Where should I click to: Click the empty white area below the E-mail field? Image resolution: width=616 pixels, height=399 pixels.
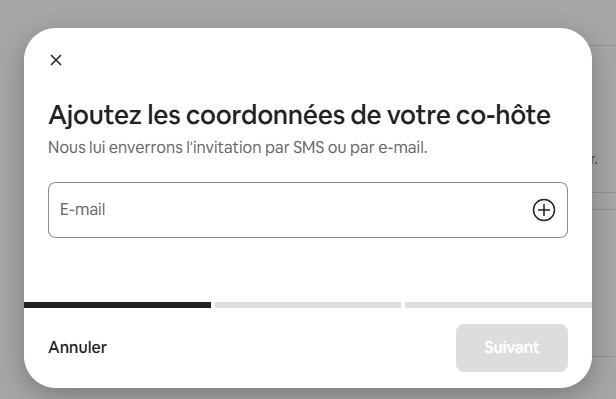pyautogui.click(x=308, y=269)
